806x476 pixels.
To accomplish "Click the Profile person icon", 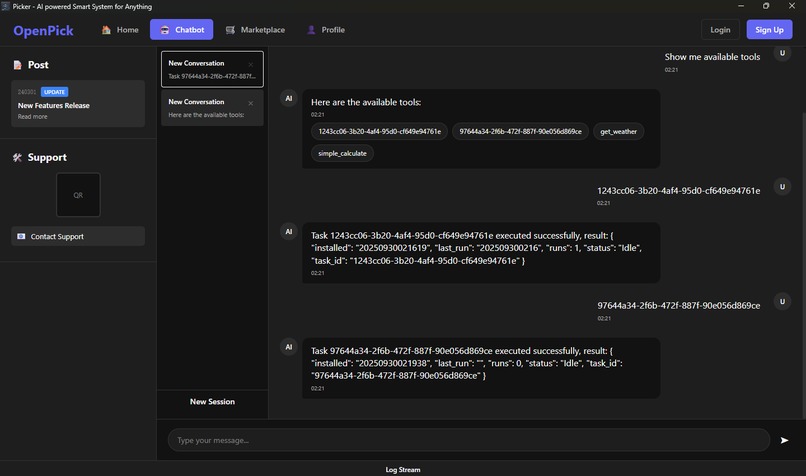I will tap(311, 30).
